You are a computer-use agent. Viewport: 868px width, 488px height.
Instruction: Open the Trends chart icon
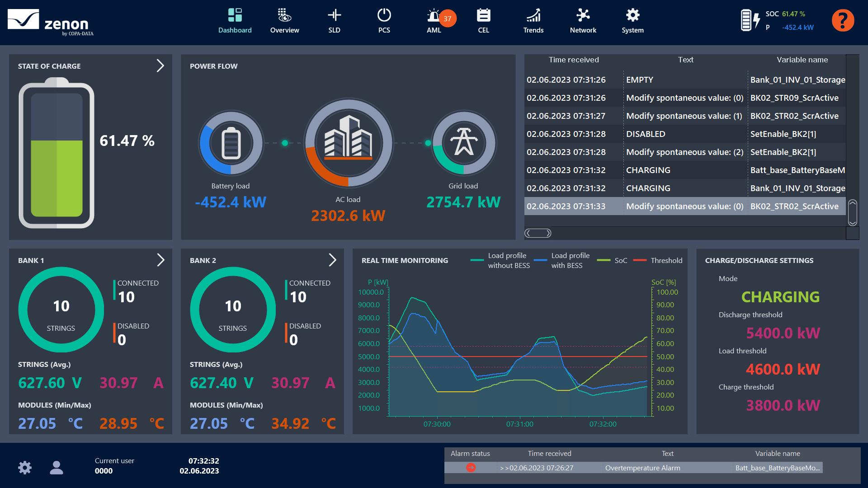point(533,16)
